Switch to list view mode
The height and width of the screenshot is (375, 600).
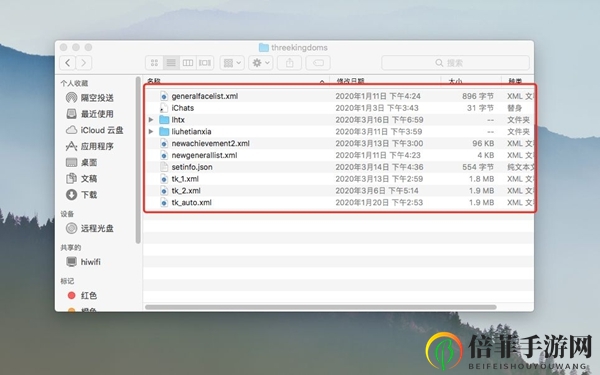tap(171, 63)
